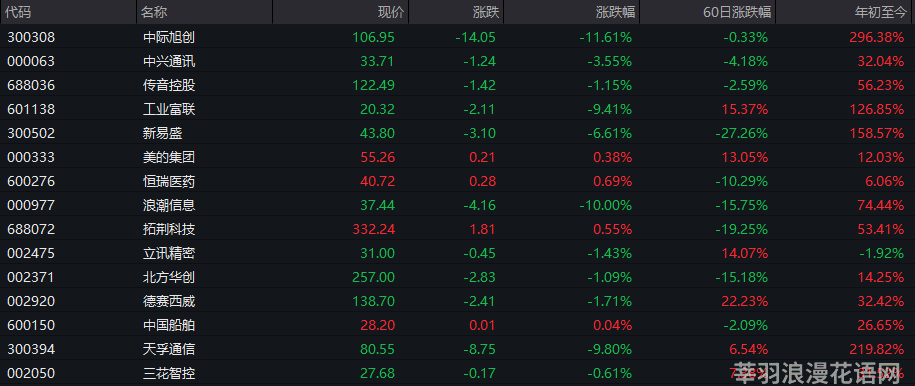Open the 浪潮信息 stock row
Image resolution: width=915 pixels, height=386 pixels.
pos(458,205)
